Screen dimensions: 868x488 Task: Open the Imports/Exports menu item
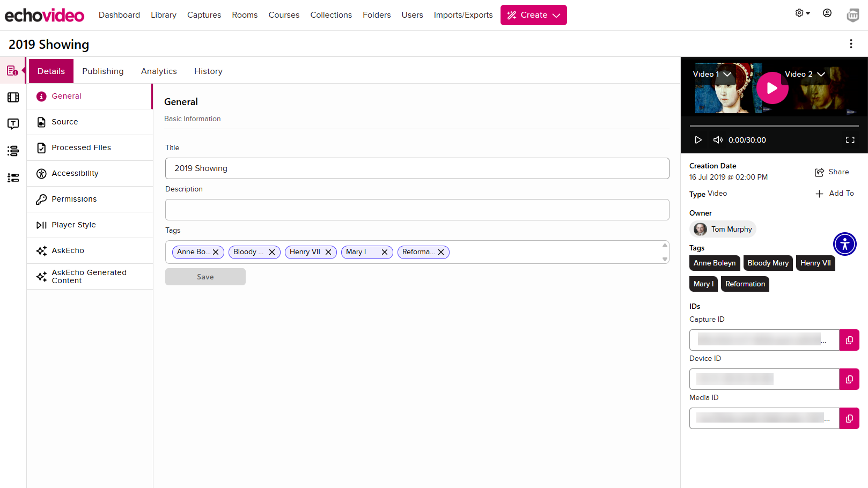(462, 15)
